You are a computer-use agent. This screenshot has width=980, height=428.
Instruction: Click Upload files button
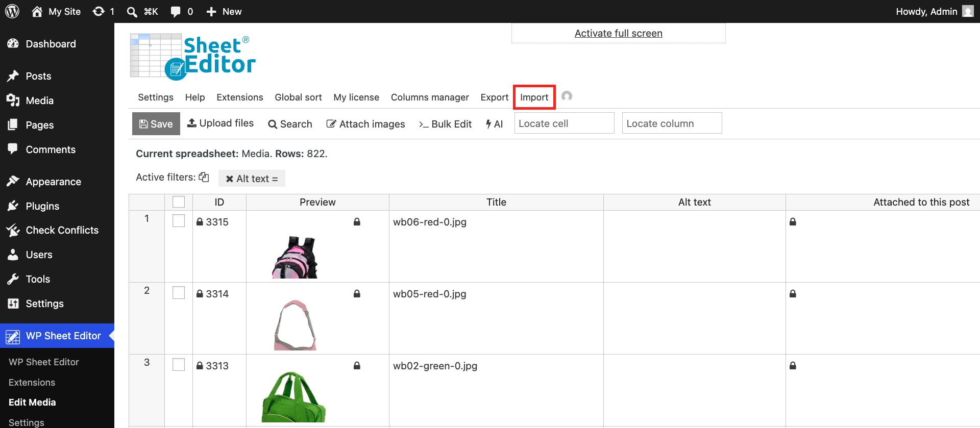point(220,123)
